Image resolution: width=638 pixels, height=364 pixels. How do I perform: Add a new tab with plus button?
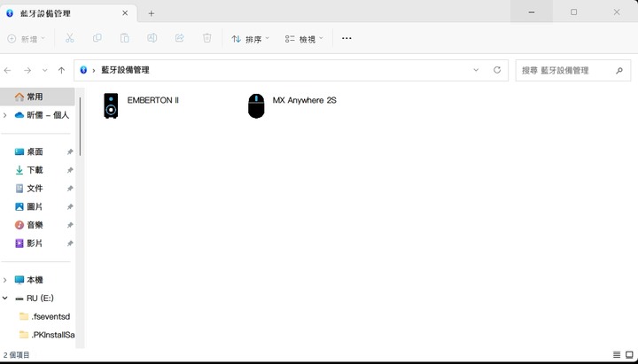151,13
